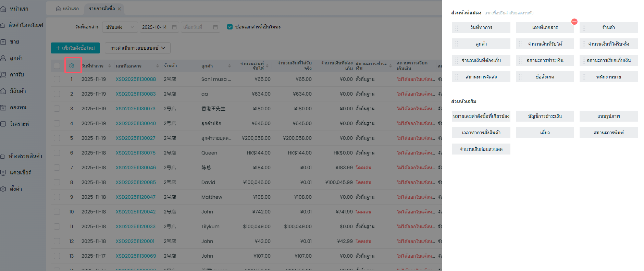644x271 pixels.
Task: Click drag handle on วันที่ทำการ header chip
Action: pyautogui.click(x=456, y=27)
